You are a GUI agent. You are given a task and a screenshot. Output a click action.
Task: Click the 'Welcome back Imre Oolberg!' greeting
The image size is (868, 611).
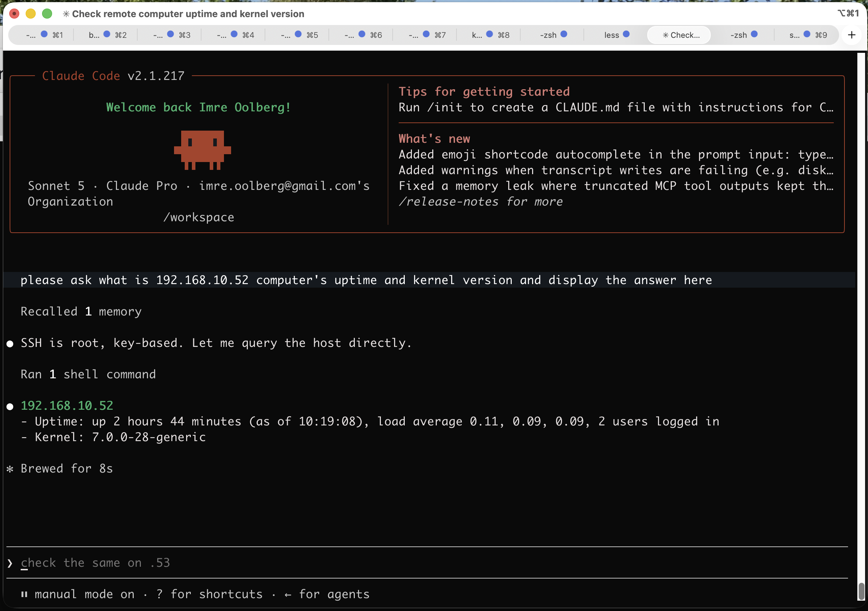[x=199, y=107]
